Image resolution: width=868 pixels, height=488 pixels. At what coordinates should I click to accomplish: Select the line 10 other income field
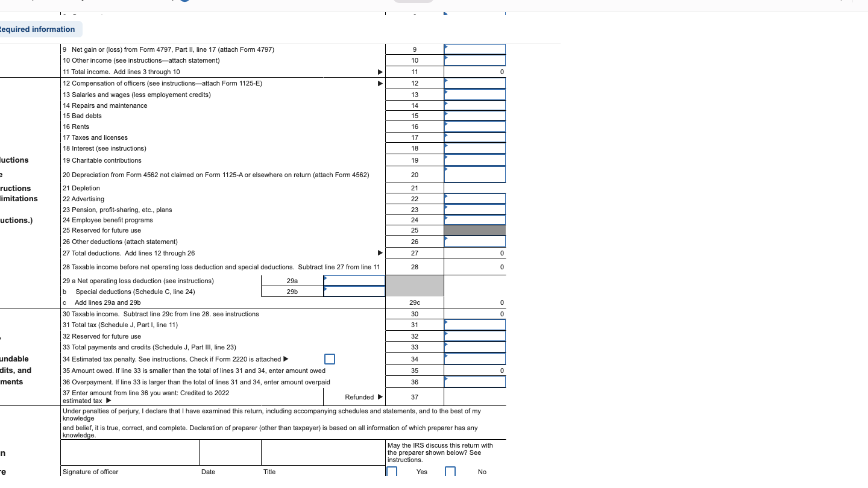(x=475, y=60)
